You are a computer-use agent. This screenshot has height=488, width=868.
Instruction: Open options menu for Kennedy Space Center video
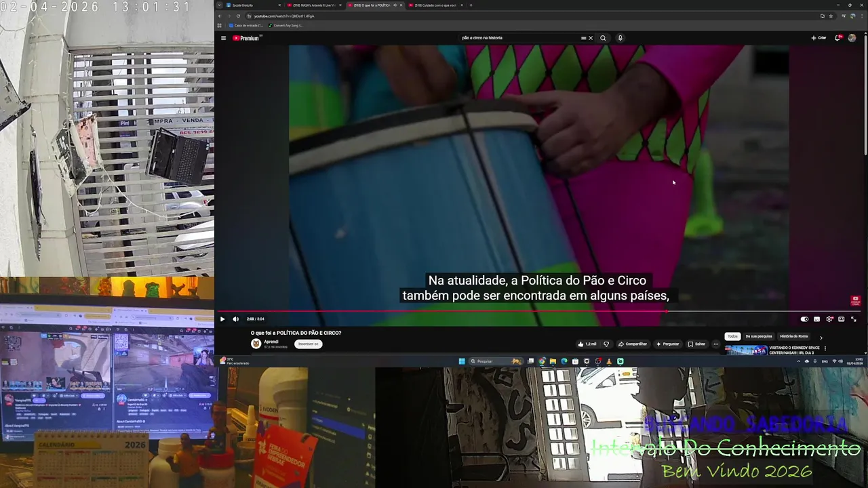[x=825, y=348]
